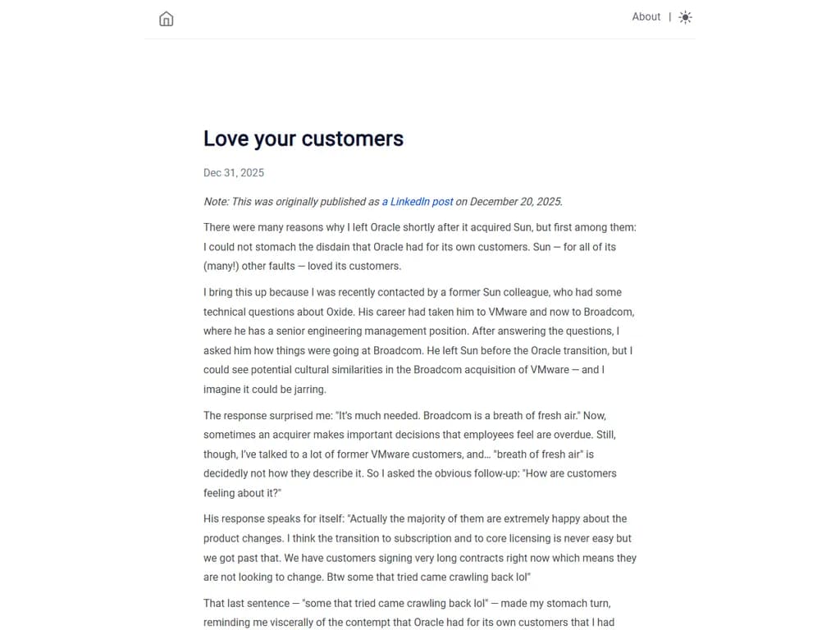Click the blog post title Love your customers
840x630 pixels.
[x=303, y=139]
